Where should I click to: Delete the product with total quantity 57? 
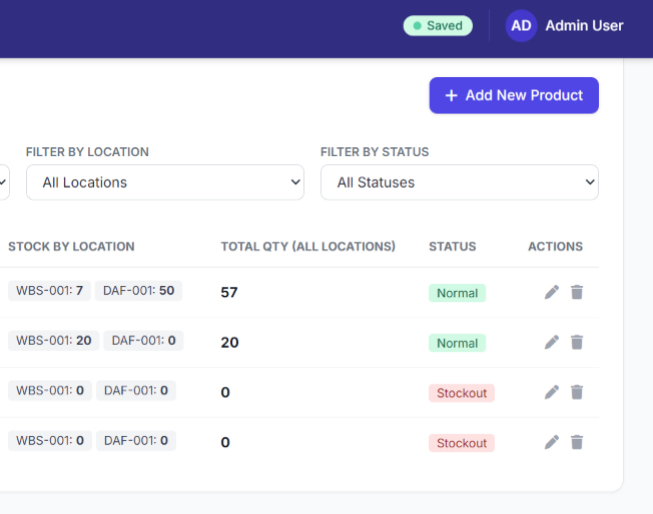[577, 292]
